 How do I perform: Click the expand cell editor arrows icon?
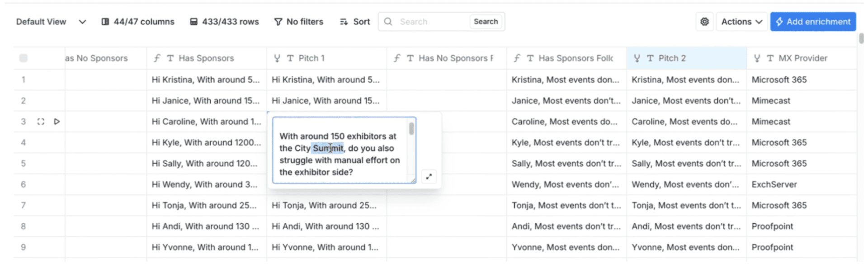pyautogui.click(x=429, y=177)
